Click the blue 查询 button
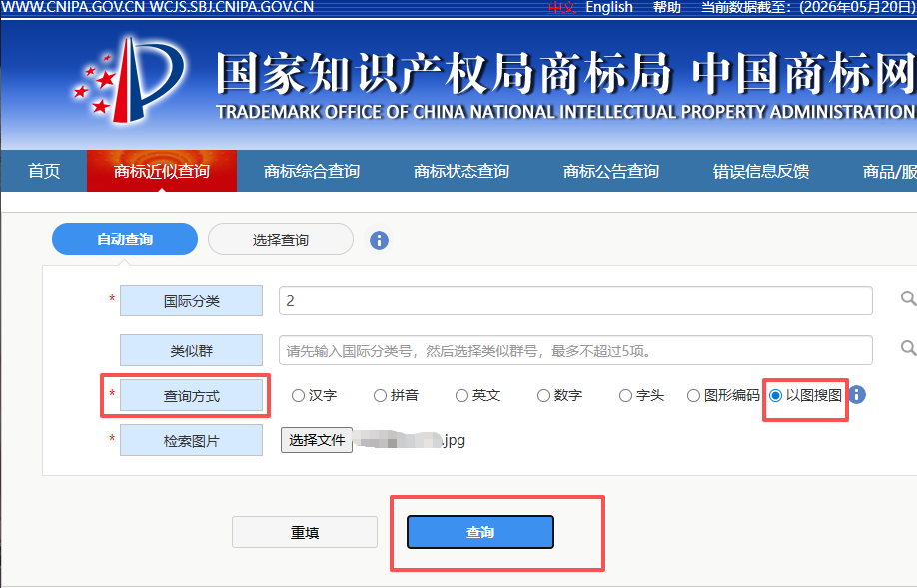 point(480,532)
